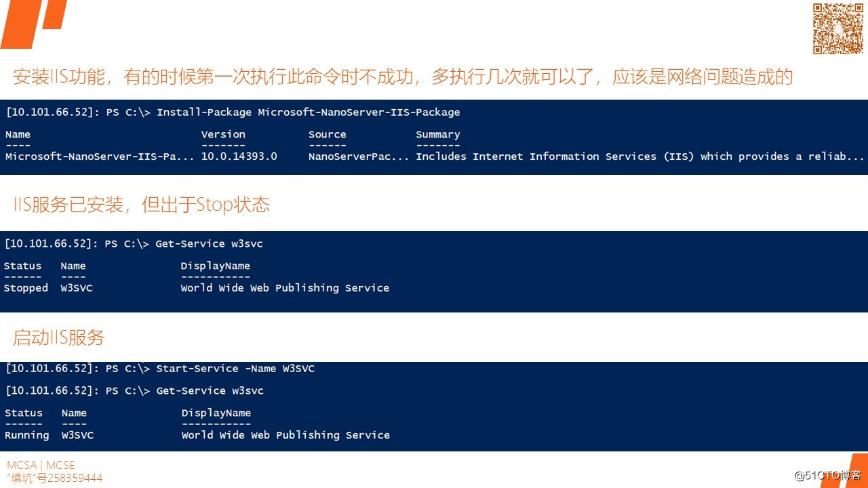Screen dimensions: 868x488
Task: Click the footer text '“填坑”号258359444'
Action: [x=54, y=478]
